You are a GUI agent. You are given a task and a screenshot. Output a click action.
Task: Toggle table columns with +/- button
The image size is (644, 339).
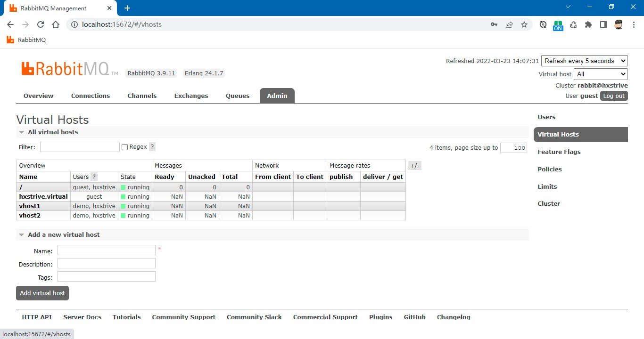[x=415, y=166]
